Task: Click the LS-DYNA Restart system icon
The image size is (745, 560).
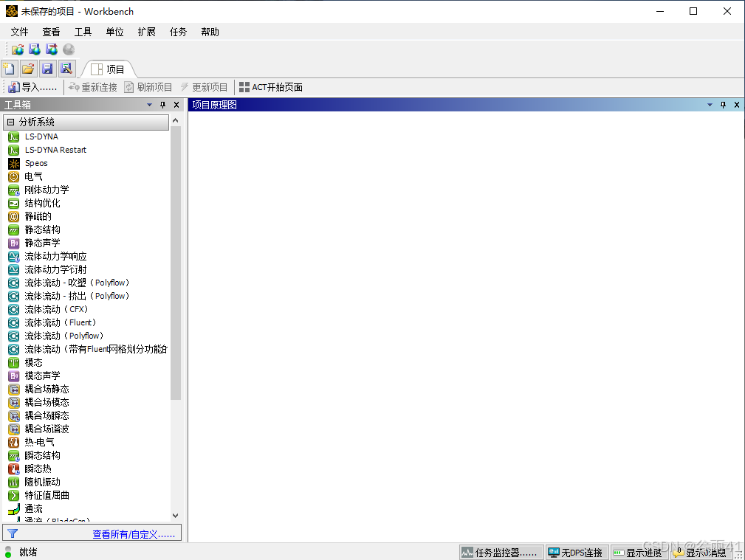Action: coord(14,150)
